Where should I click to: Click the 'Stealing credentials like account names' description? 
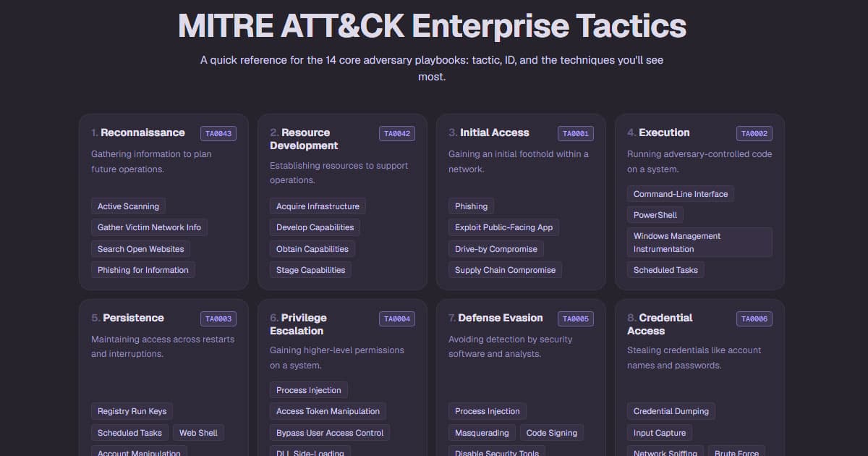point(694,358)
